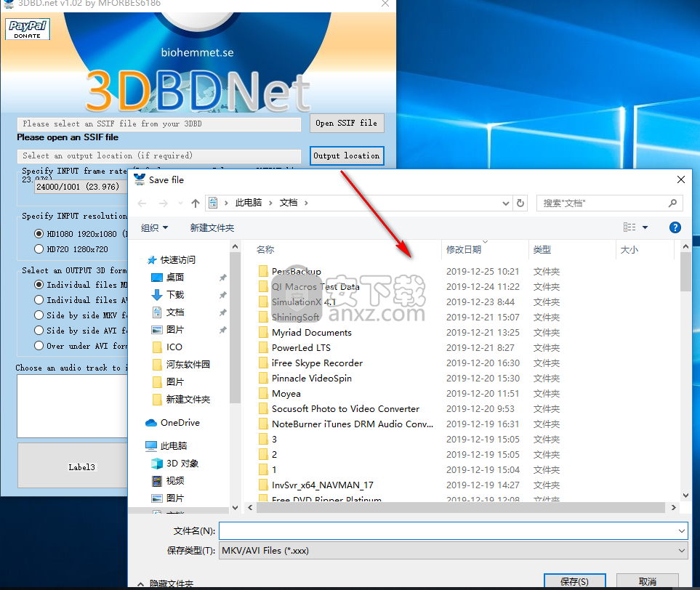Click the Myriad Documents folder icon
This screenshot has height=590, width=700.
(x=263, y=333)
